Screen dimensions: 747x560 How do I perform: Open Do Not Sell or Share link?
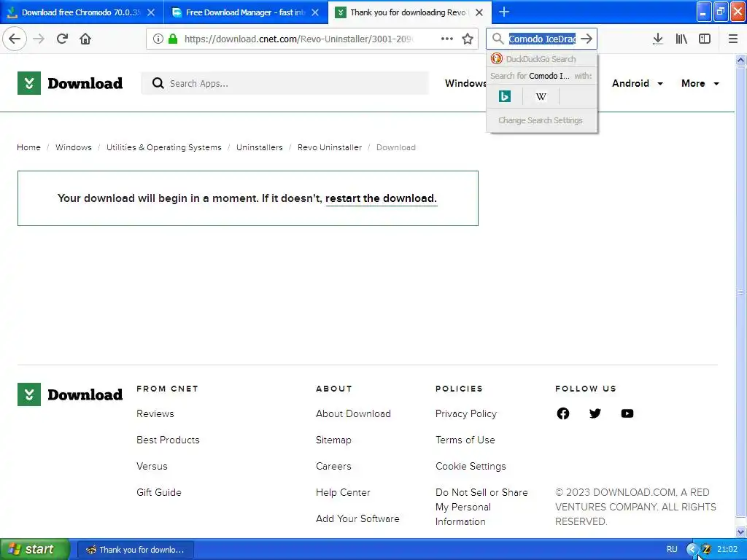(x=481, y=507)
